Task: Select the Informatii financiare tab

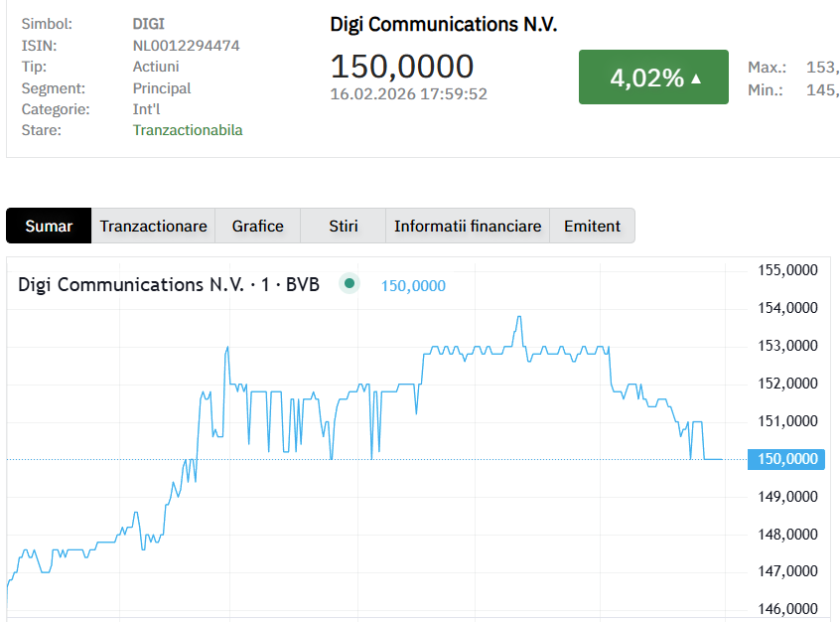Action: (468, 226)
